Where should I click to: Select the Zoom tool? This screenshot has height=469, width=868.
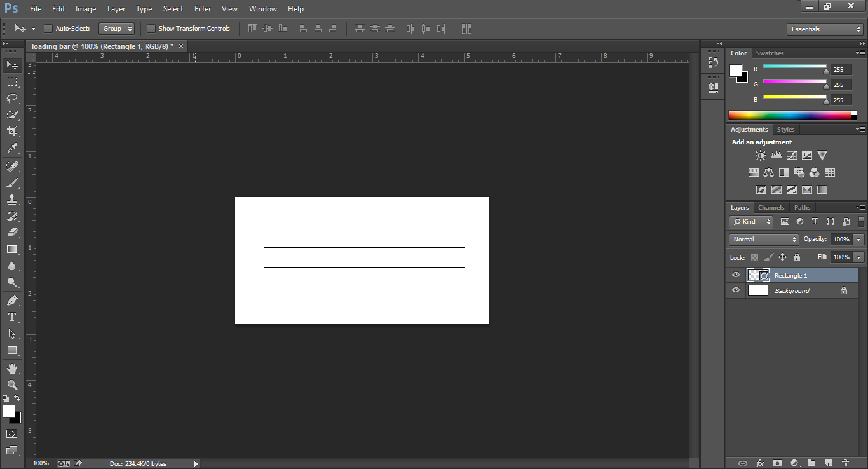tap(11, 384)
